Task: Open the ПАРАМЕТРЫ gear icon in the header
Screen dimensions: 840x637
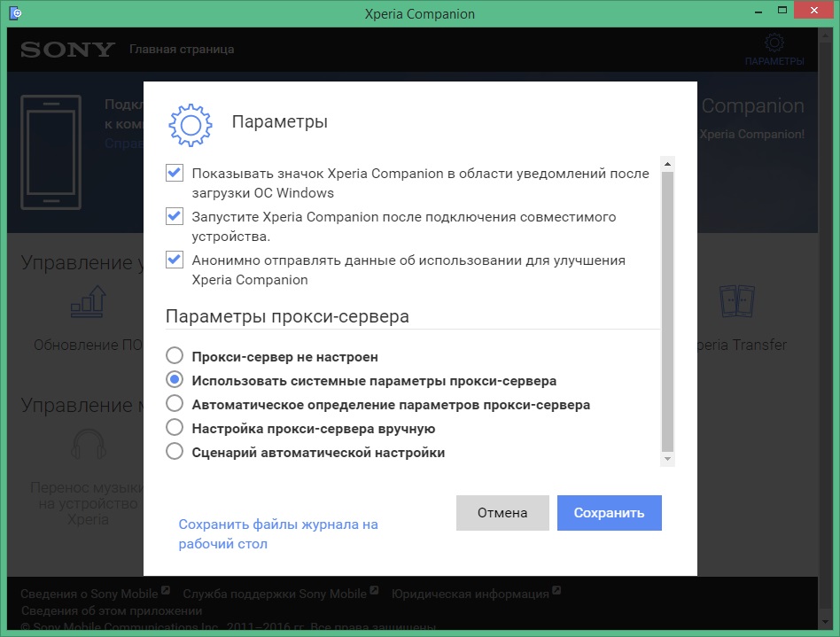Action: point(774,43)
